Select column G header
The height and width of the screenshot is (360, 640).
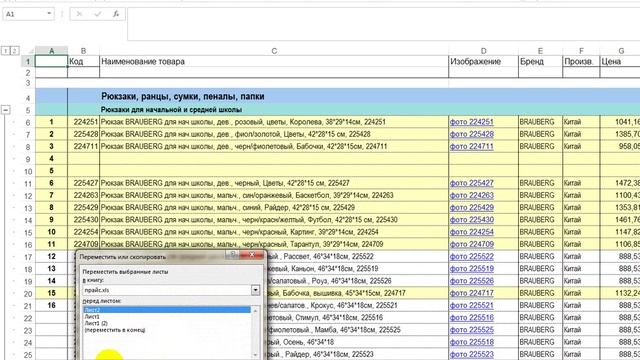click(620, 51)
